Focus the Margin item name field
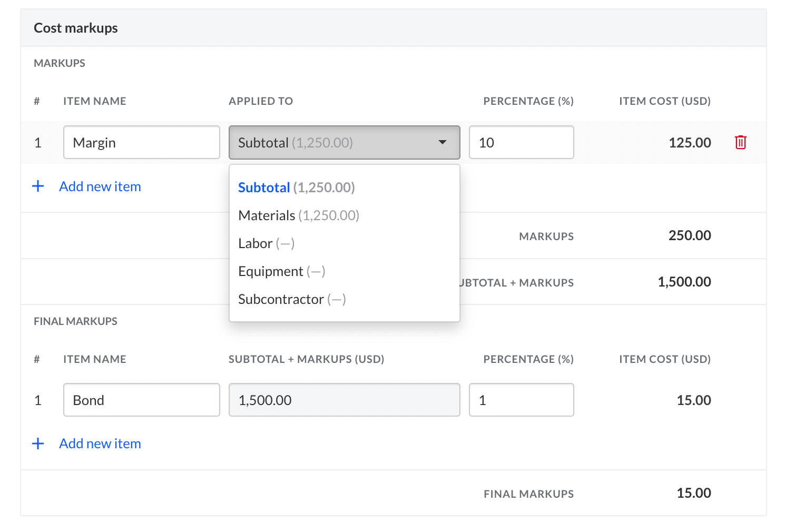This screenshot has height=532, width=785. (141, 142)
